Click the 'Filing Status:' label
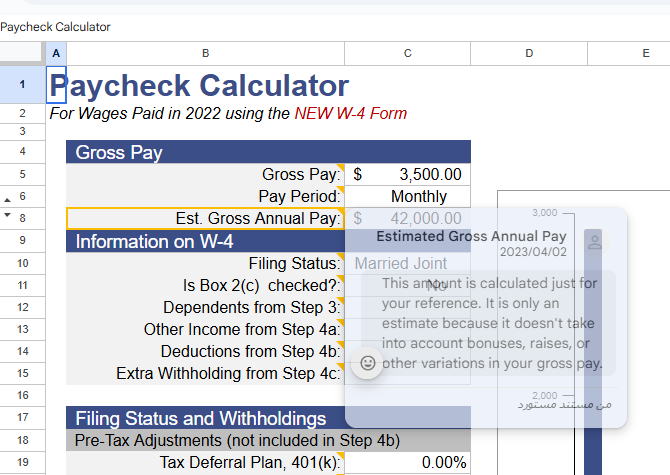This screenshot has width=670, height=475. [294, 264]
